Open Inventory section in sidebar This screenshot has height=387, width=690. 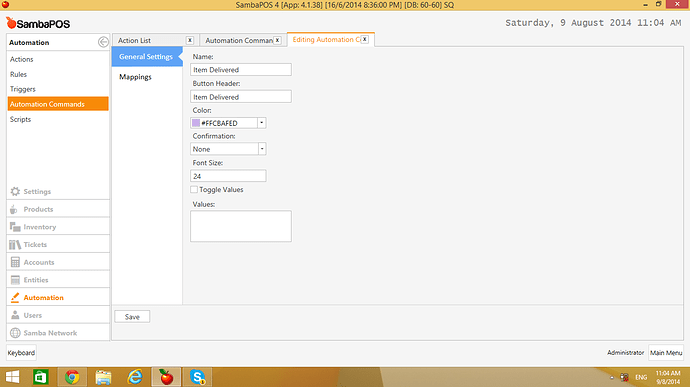click(58, 227)
